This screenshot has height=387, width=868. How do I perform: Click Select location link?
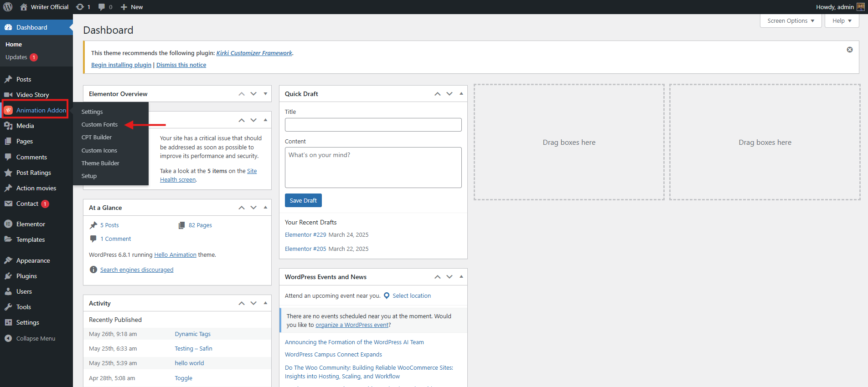pos(412,295)
